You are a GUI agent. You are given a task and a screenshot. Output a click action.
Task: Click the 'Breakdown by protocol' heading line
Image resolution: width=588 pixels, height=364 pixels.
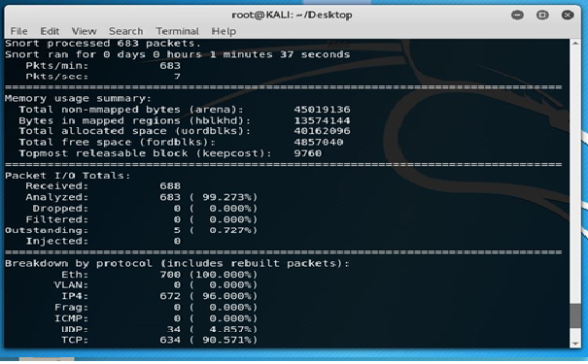[177, 264]
